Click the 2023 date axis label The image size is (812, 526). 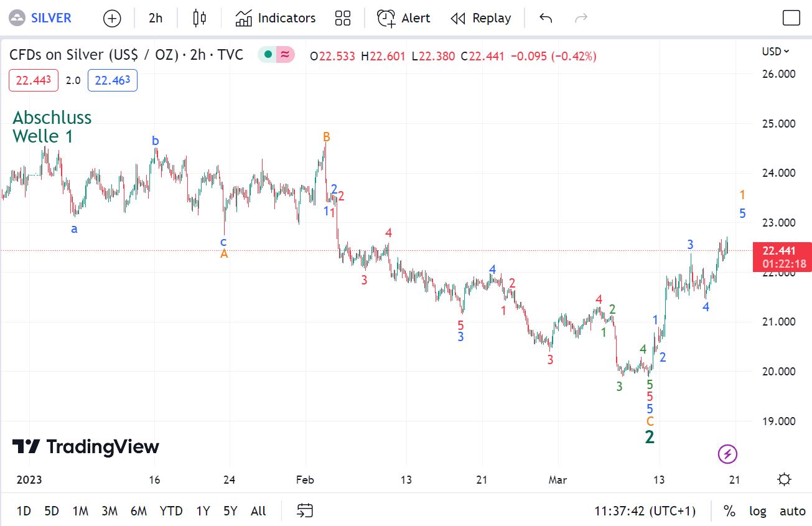pyautogui.click(x=29, y=480)
